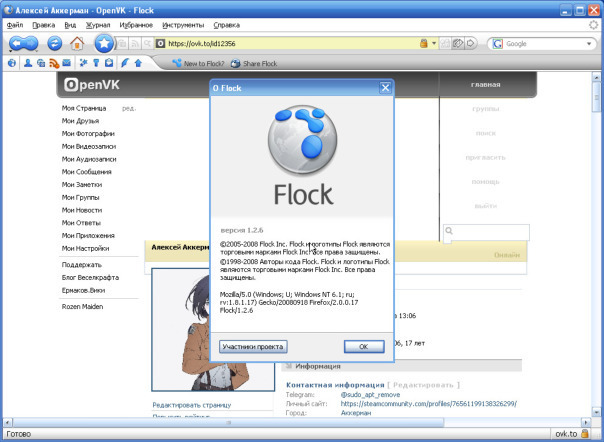The height and width of the screenshot is (442, 604).
Task: Open the Инструменты menu
Action: coord(183,25)
